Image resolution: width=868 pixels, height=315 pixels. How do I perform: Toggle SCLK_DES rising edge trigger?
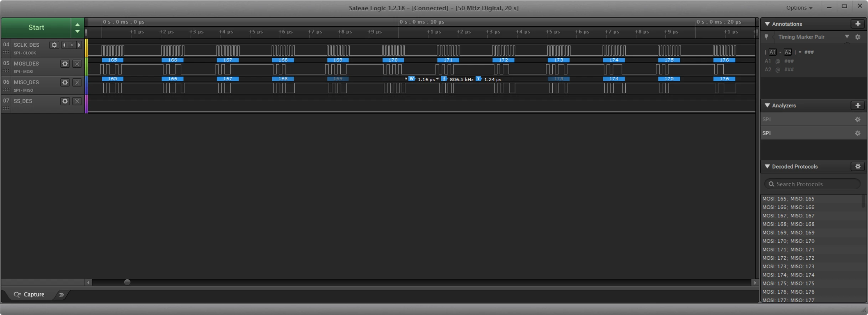click(x=72, y=45)
